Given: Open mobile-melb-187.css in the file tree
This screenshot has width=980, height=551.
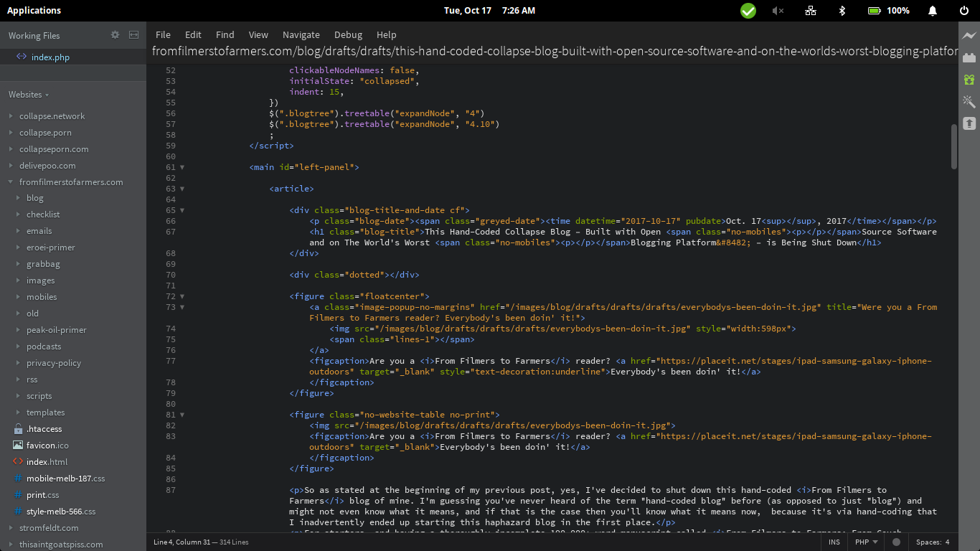Looking at the screenshot, I should [65, 479].
